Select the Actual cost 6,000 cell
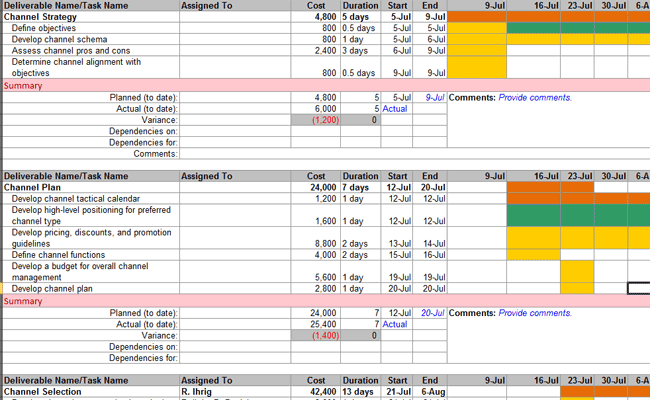Viewport: 650px width, 400px height. click(316, 109)
